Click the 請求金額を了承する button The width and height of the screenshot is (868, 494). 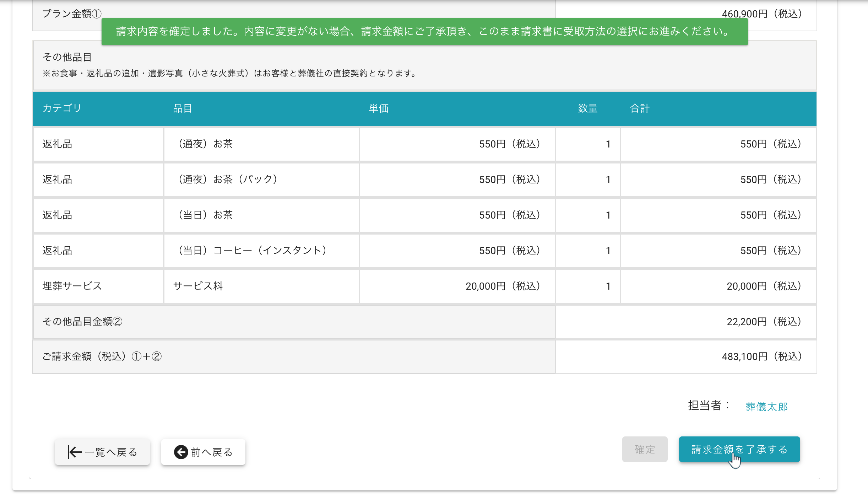[x=739, y=449]
